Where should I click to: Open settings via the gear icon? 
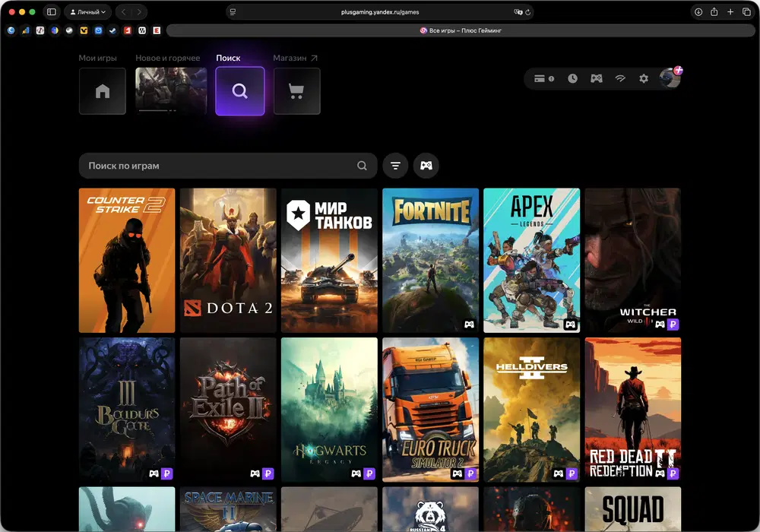644,78
